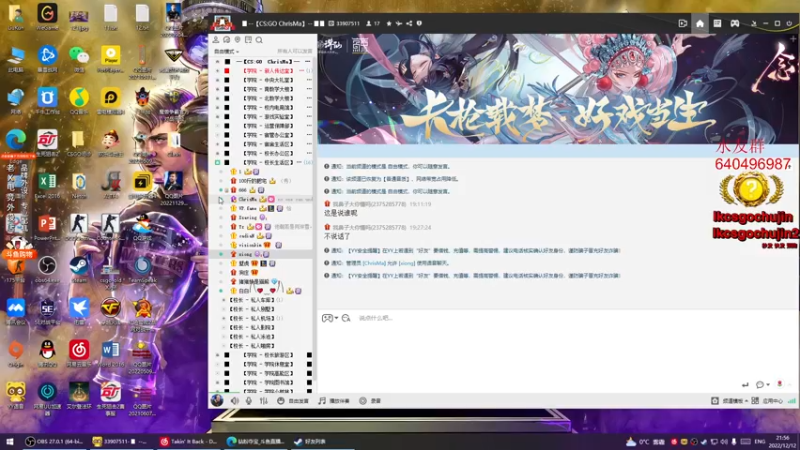This screenshot has width=800, height=450.
Task: Toggle speaker mute in YY bottom bar
Action: pyautogui.click(x=235, y=401)
